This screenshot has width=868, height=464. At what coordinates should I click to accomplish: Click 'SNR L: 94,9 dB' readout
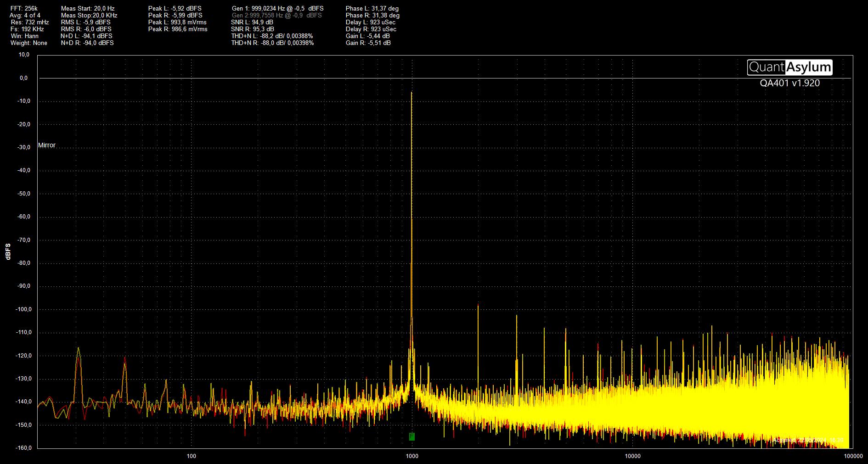[252, 22]
